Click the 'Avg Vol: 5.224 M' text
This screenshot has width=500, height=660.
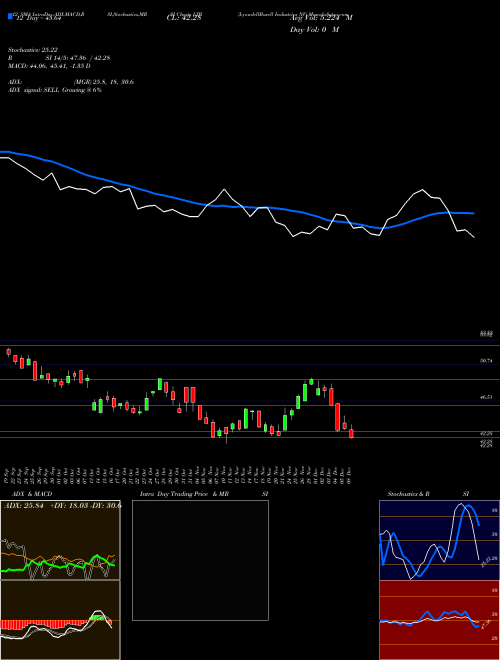coord(321,18)
